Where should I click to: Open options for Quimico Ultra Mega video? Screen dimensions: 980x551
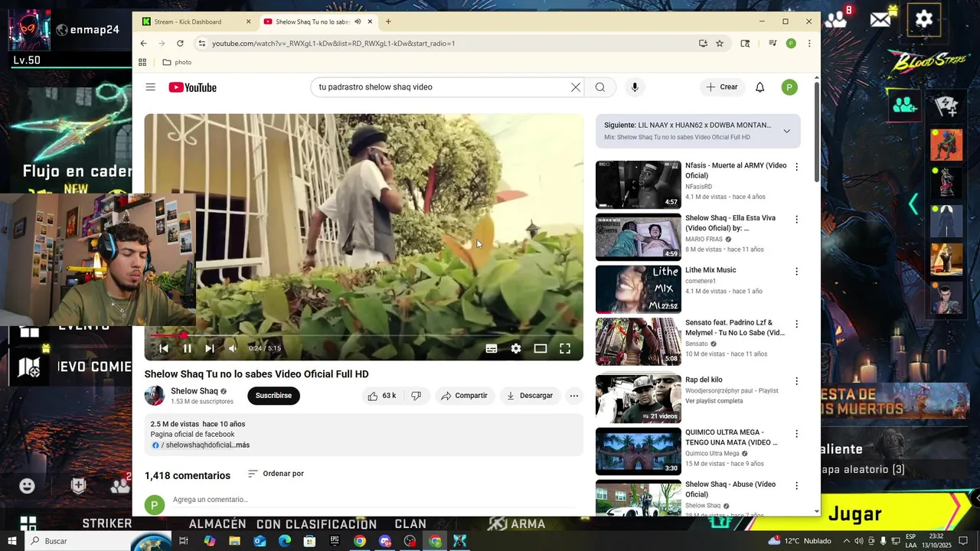coord(796,433)
